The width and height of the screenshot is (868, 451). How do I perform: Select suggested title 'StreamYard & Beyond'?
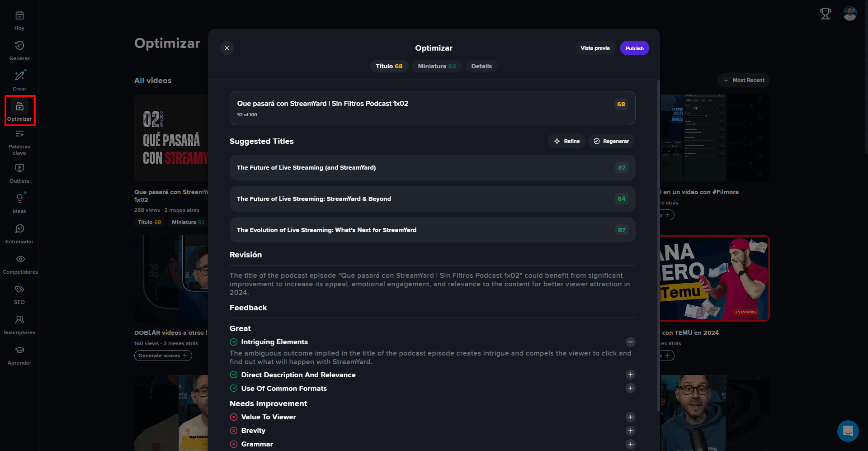coord(433,199)
